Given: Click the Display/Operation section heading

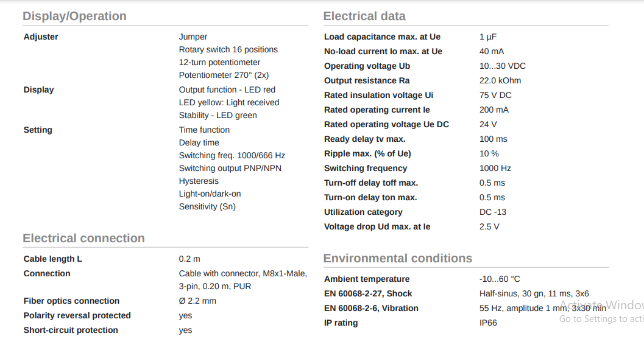Looking at the screenshot, I should tap(74, 16).
